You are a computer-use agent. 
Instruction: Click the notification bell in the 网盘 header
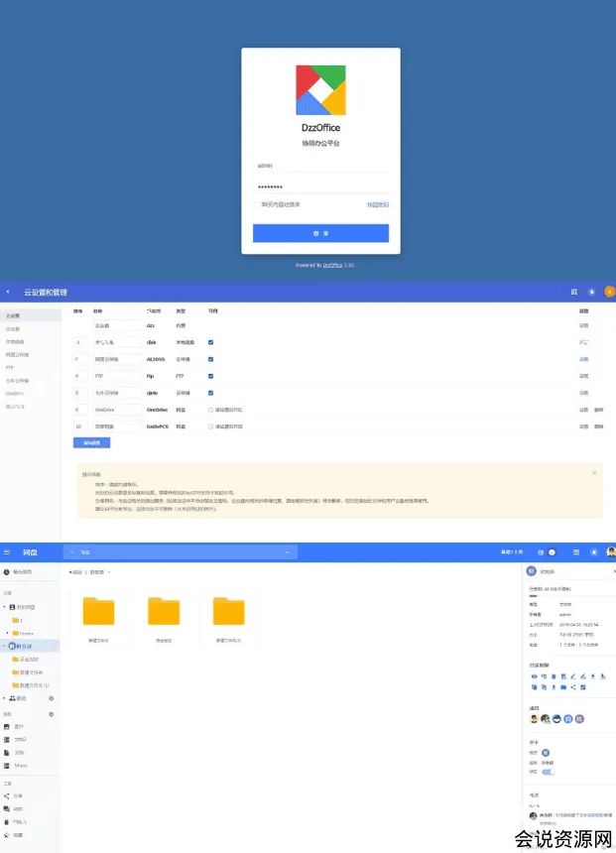click(x=594, y=552)
